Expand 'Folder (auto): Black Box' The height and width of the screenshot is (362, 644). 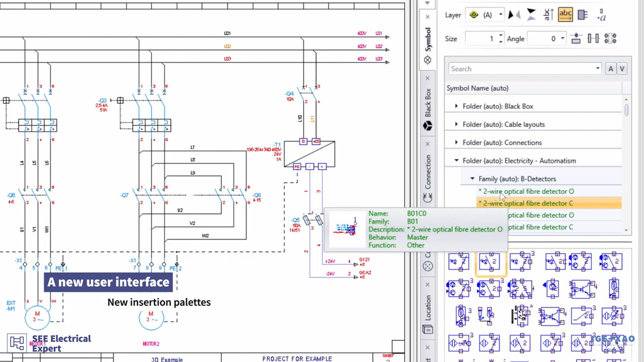point(456,106)
